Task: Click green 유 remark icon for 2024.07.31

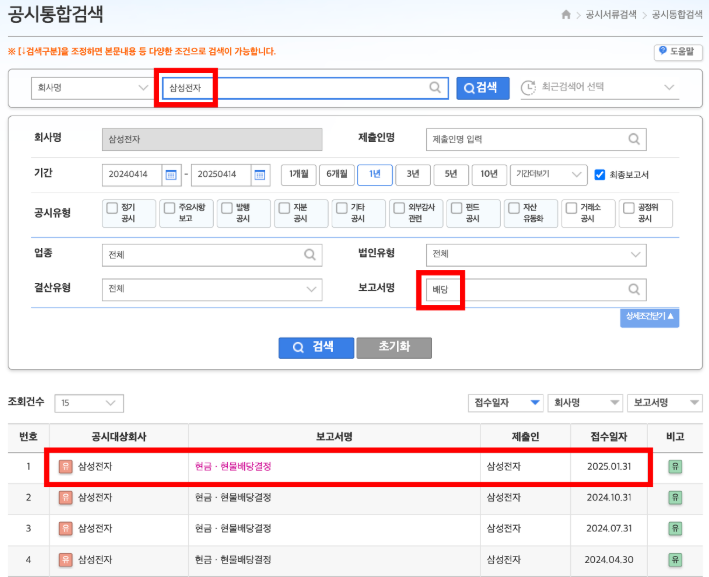Action: (x=675, y=529)
